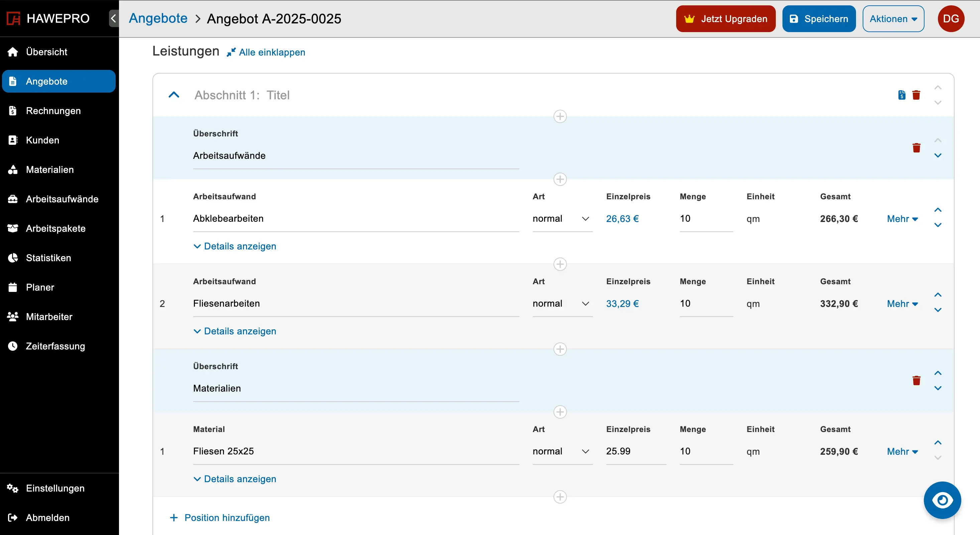Move the Arbeitsaufwände heading down
Image resolution: width=980 pixels, height=535 pixels.
938,155
